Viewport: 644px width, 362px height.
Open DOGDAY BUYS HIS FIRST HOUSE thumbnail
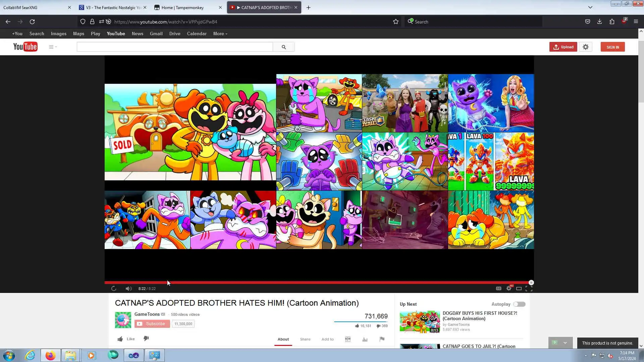point(420,321)
